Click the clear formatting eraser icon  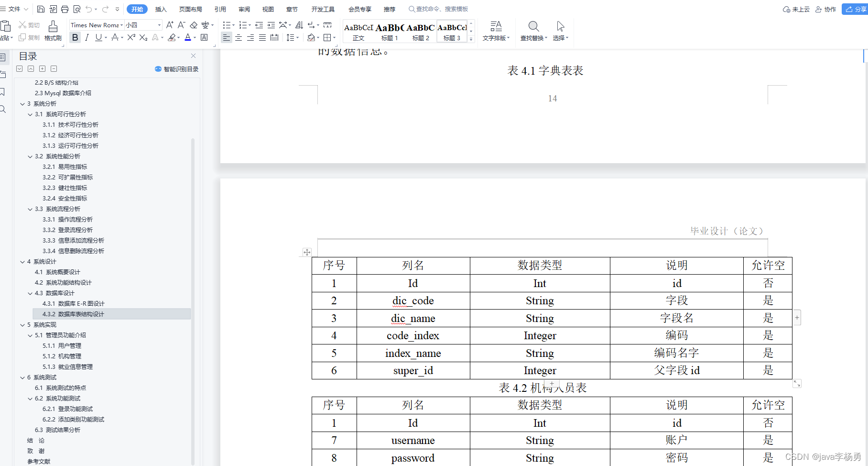194,25
